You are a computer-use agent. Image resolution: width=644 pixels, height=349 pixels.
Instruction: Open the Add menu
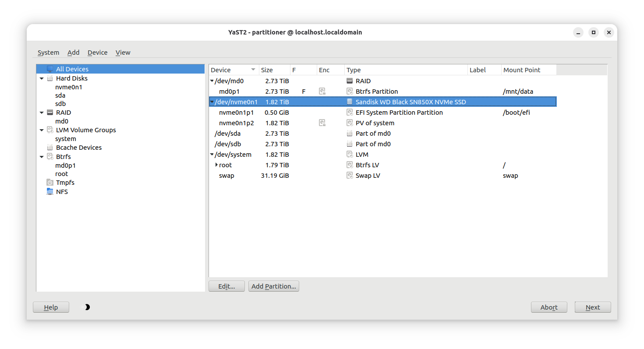pyautogui.click(x=74, y=53)
